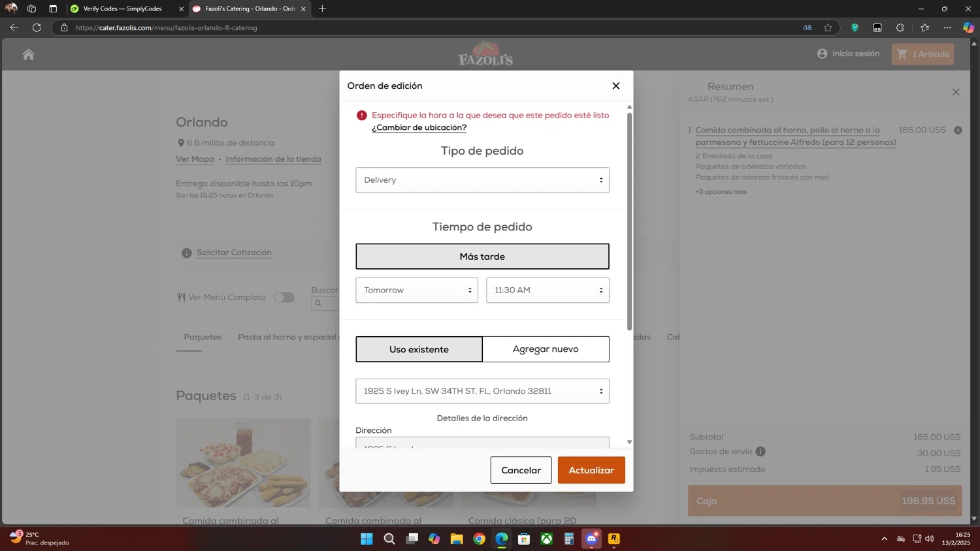Screen dimensions: 980x551
Task: Toggle the Ver Menú Completo switch
Action: point(284,298)
